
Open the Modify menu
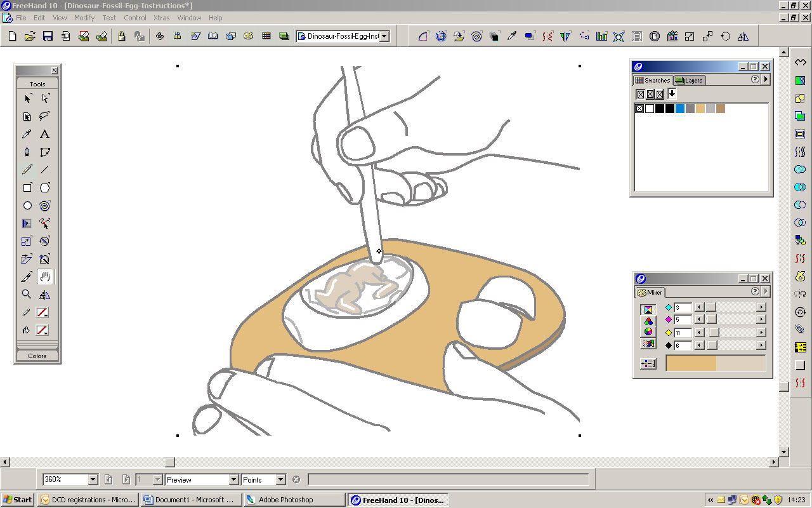click(x=84, y=18)
